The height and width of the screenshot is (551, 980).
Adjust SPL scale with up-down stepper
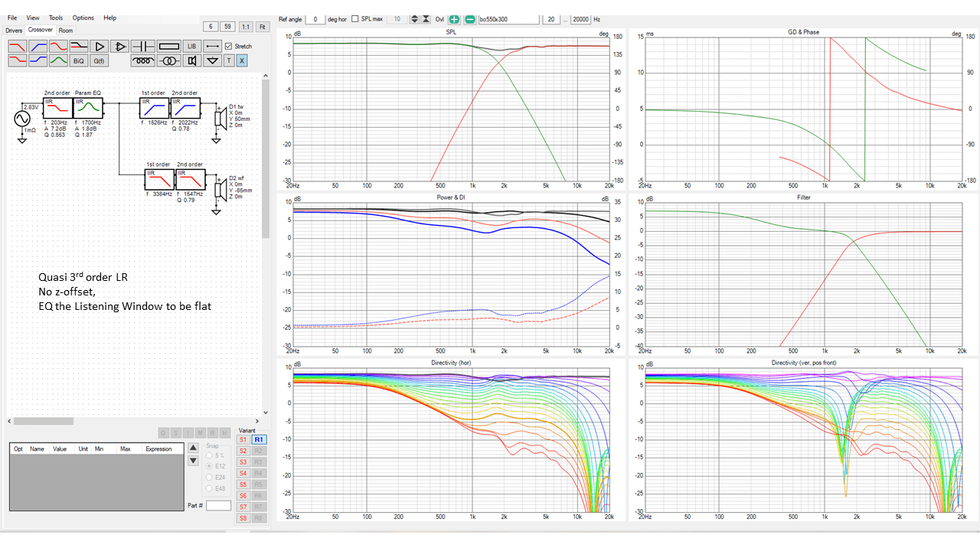point(414,19)
